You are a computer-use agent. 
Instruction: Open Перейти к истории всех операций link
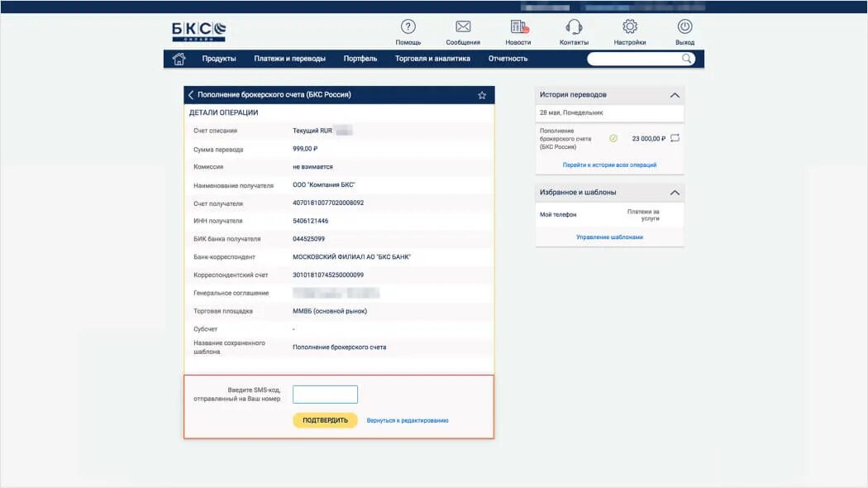pyautogui.click(x=609, y=165)
